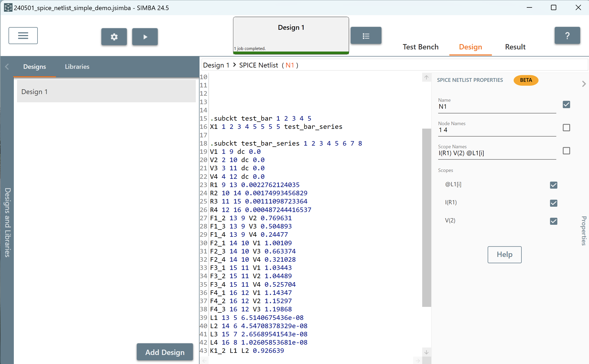This screenshot has height=364, width=589.
Task: Collapse properties panel with right chevron
Action: (584, 84)
